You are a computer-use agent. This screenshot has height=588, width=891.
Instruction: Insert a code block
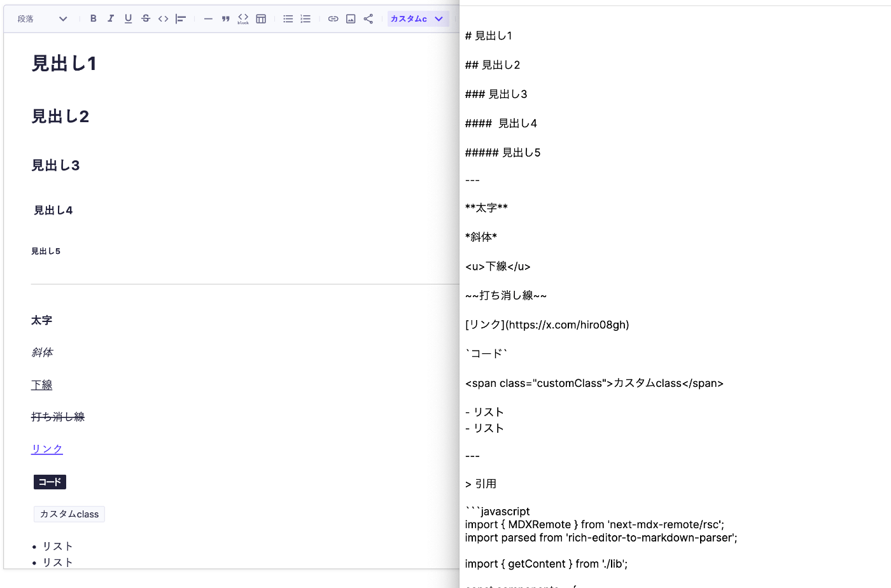(243, 18)
